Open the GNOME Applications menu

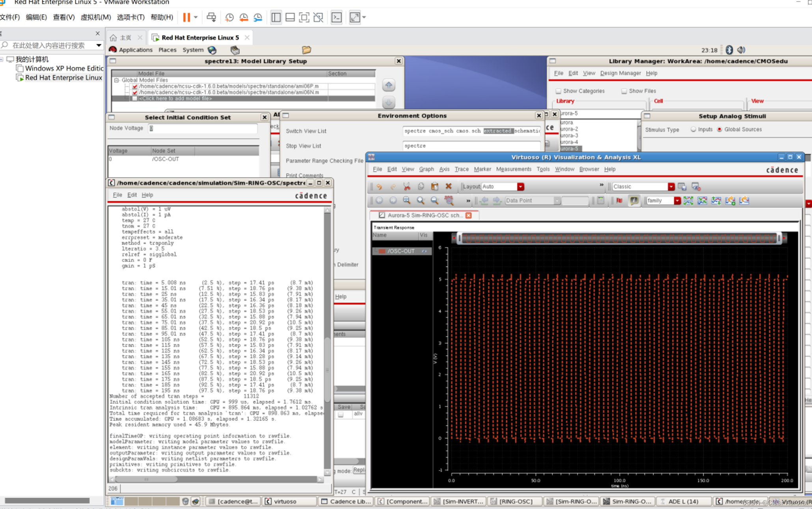tap(135, 50)
